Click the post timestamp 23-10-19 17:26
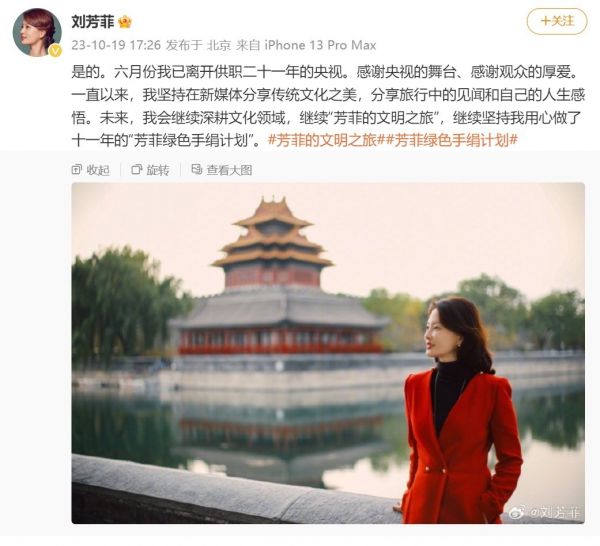The width and height of the screenshot is (600, 546). (x=116, y=46)
